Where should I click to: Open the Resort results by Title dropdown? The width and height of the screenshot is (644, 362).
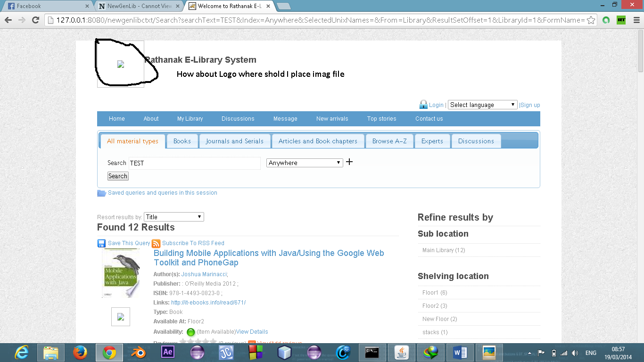173,217
